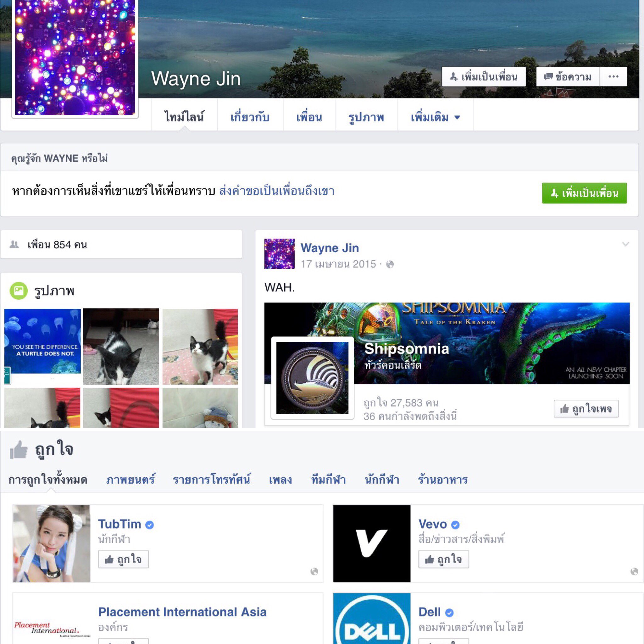Click the 36 คนกำลังพูดถึงสิ่งนี้ text
The height and width of the screenshot is (644, 644).
pyautogui.click(x=410, y=416)
